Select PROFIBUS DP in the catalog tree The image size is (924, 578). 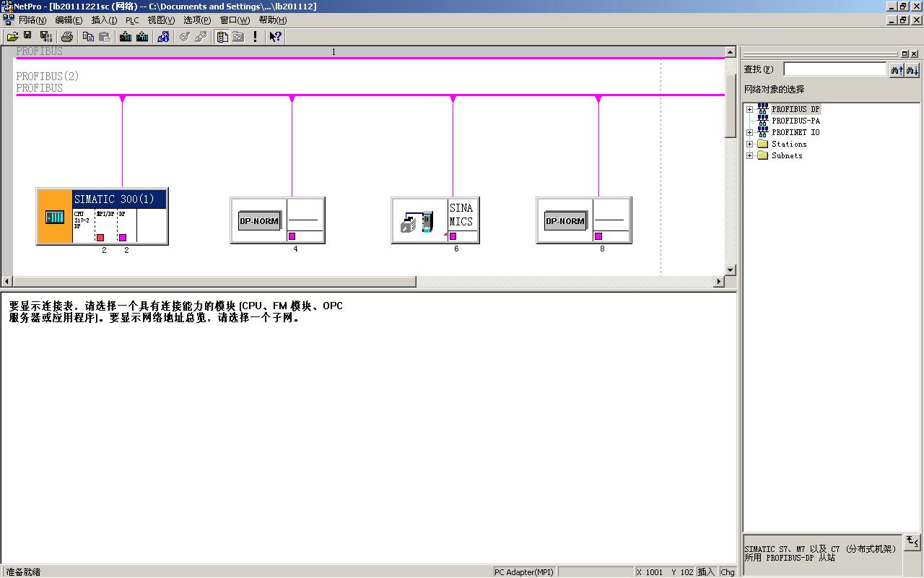tap(796, 109)
